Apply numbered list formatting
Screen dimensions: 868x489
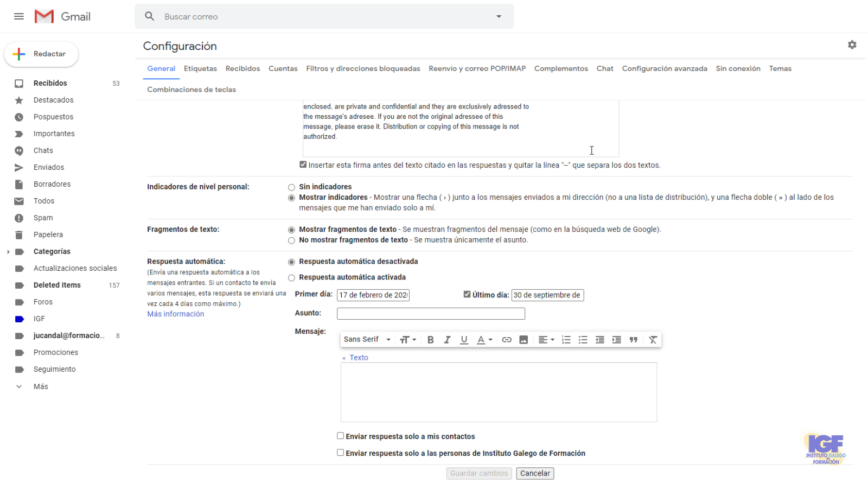coord(566,340)
